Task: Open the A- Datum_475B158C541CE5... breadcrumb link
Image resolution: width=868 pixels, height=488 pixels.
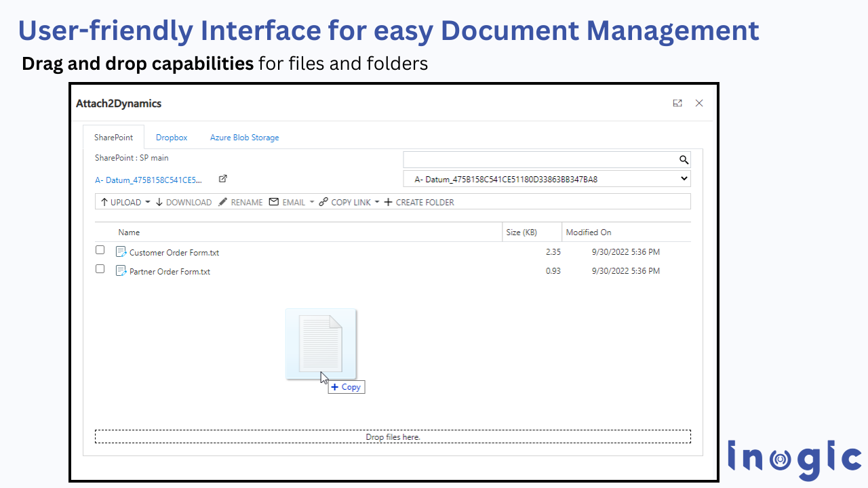Action: [149, 180]
